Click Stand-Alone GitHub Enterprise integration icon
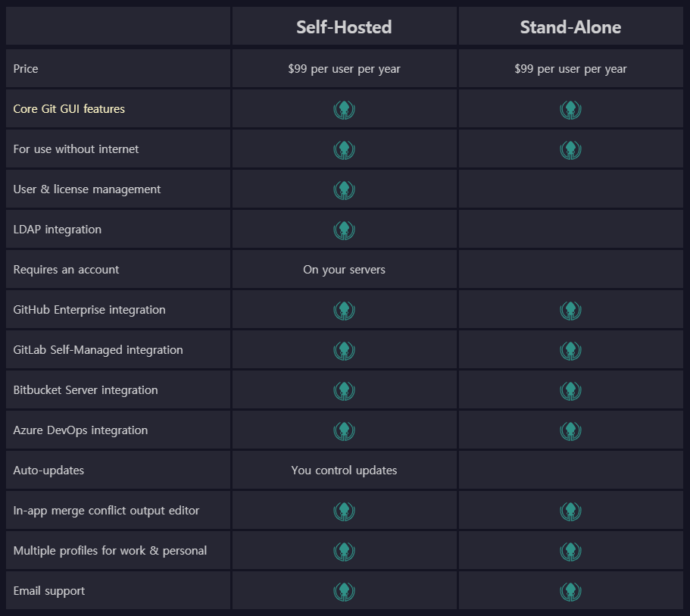 570,311
